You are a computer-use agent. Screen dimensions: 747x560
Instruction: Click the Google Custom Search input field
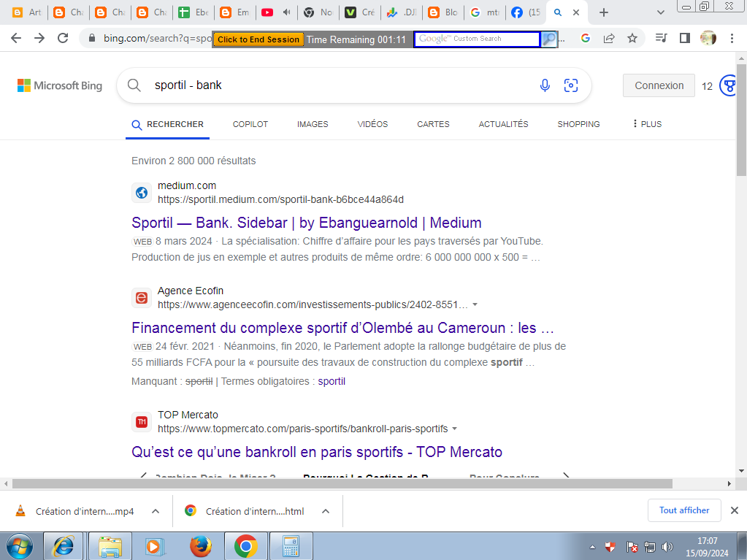477,39
